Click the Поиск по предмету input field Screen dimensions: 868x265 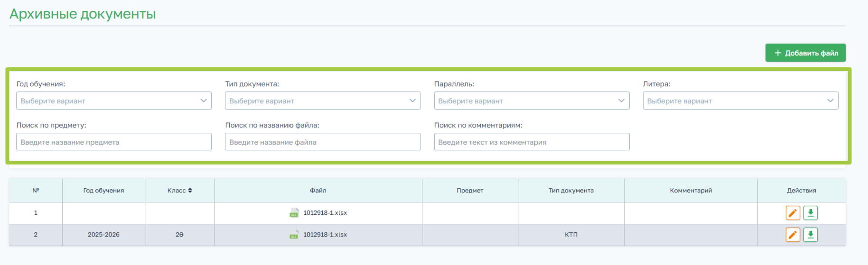coord(114,142)
